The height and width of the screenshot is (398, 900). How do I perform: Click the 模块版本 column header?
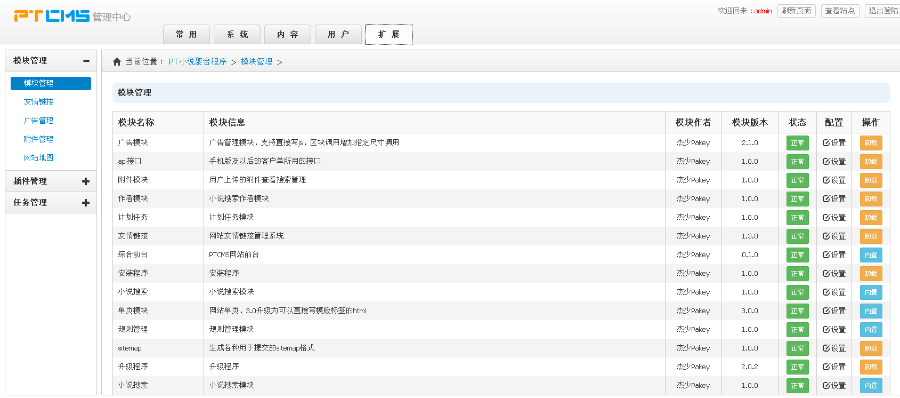pyautogui.click(x=750, y=122)
